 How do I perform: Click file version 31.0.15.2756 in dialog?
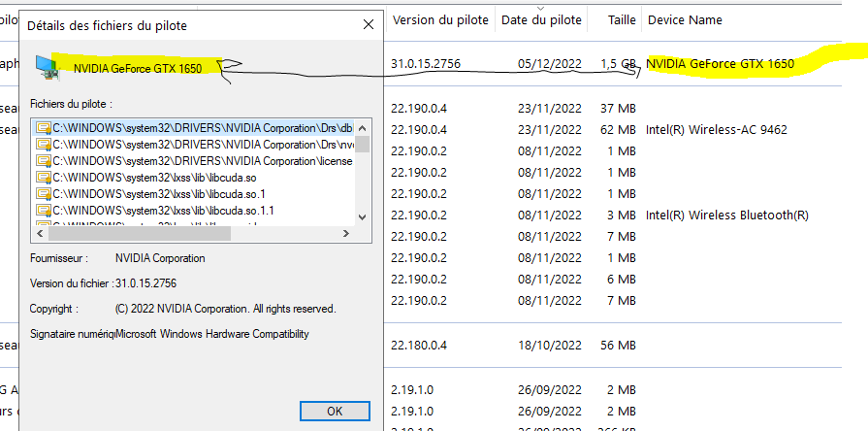tap(145, 283)
